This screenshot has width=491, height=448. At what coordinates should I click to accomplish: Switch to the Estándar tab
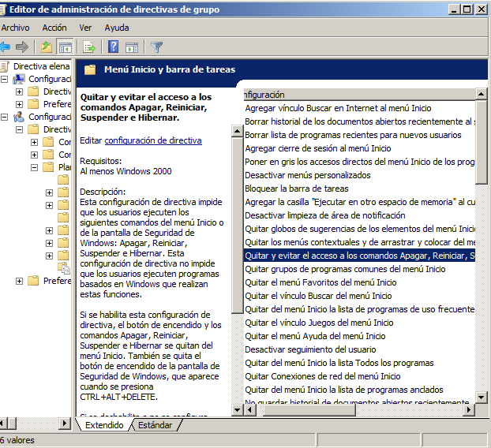pos(155,425)
